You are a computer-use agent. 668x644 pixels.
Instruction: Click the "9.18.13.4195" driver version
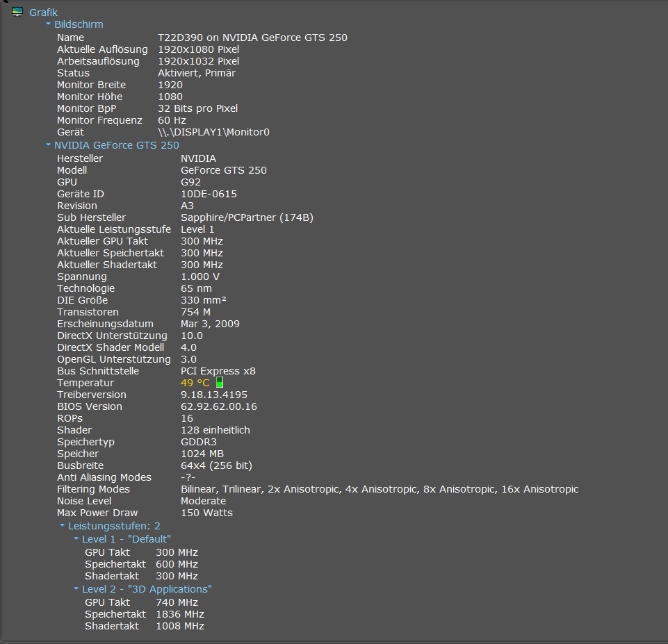point(214,395)
